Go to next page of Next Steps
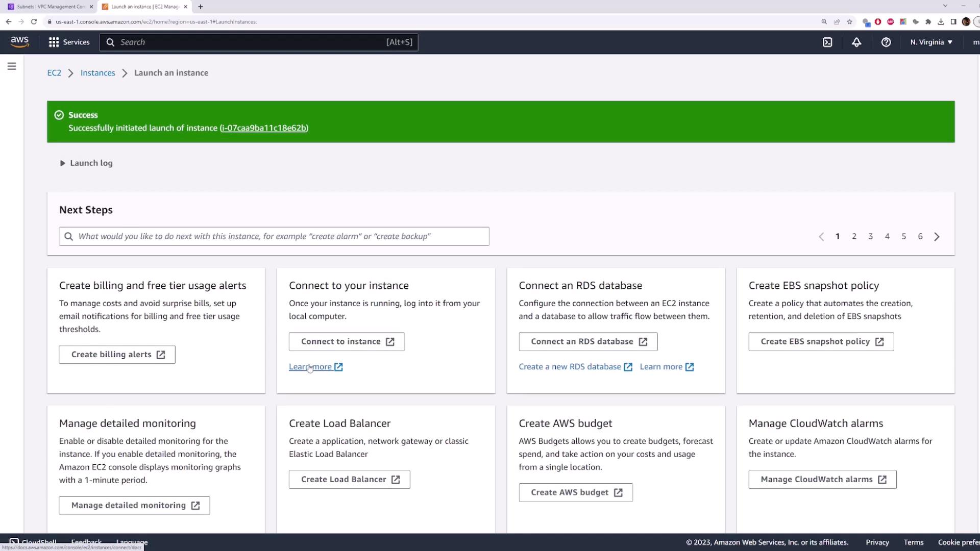Screen dimensions: 980x551 937,237
